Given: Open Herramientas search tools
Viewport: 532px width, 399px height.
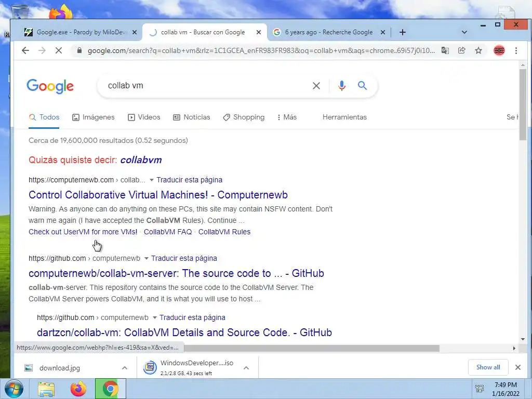Looking at the screenshot, I should pos(344,117).
